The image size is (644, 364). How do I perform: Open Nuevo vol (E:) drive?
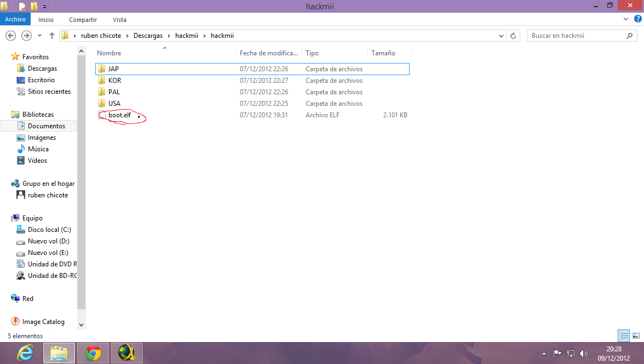(48, 253)
